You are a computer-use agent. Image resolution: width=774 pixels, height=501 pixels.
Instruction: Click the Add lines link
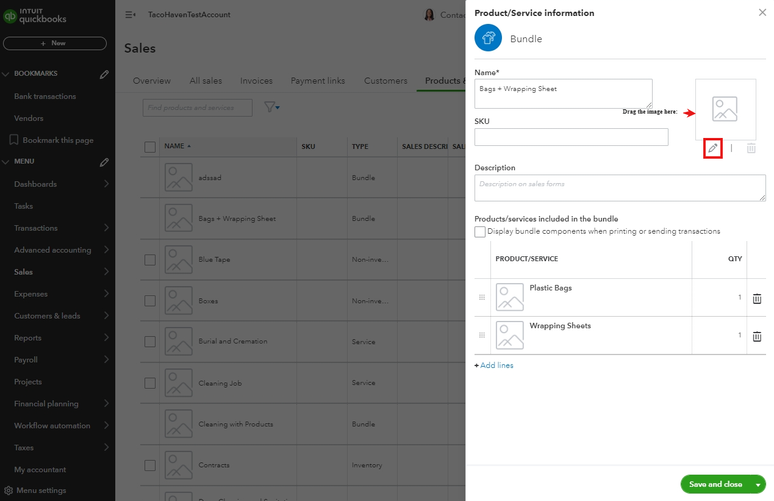[494, 366]
